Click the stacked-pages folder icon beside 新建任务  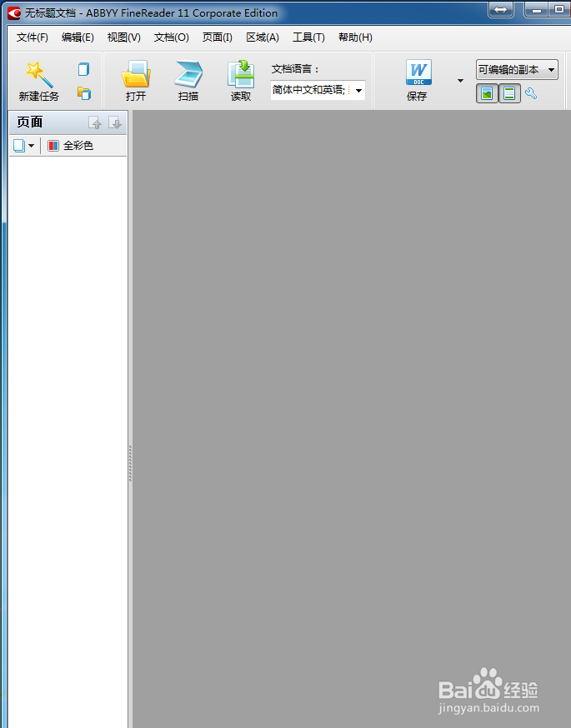click(x=83, y=93)
